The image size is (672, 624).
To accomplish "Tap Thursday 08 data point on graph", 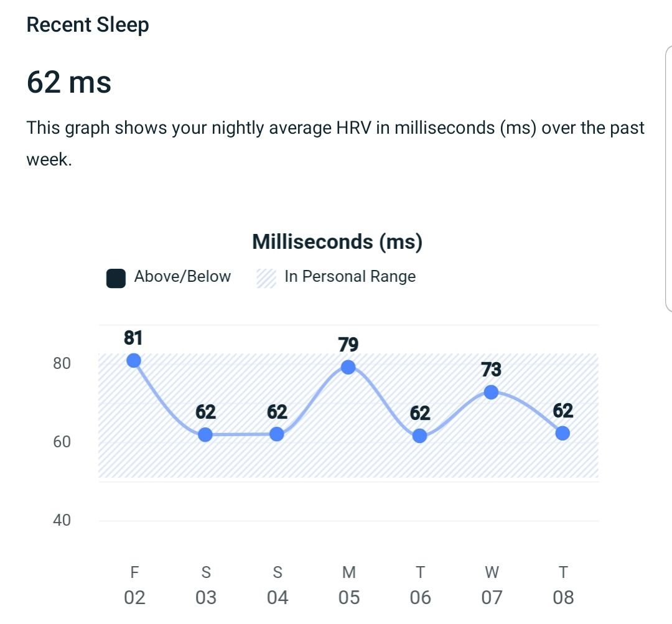I will [562, 433].
